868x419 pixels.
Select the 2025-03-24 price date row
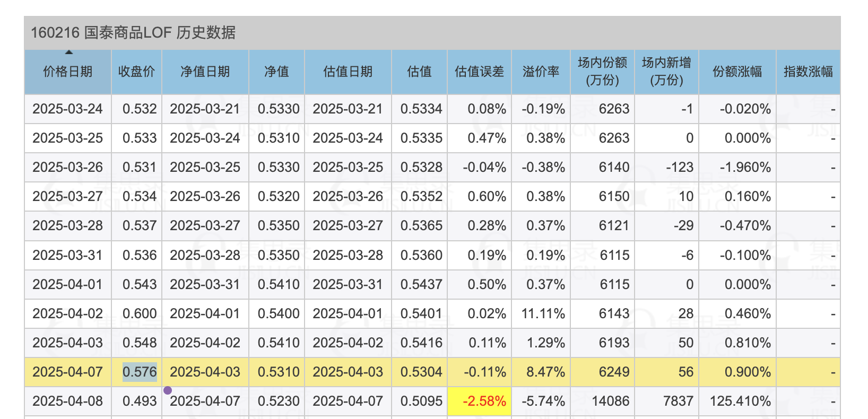[67, 109]
